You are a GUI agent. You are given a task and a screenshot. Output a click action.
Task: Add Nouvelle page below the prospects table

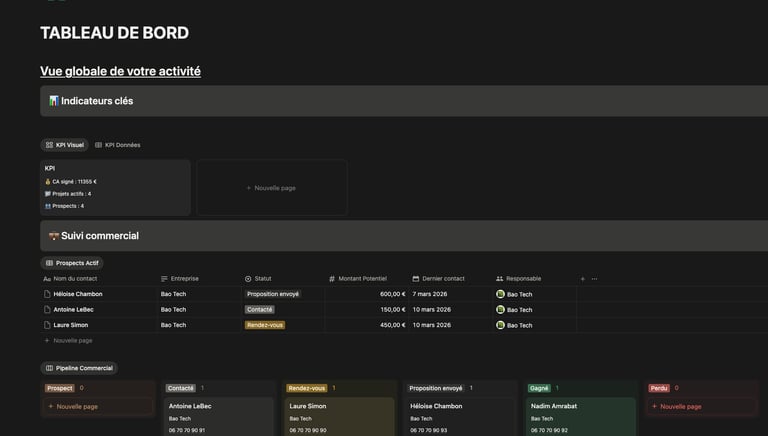[68, 340]
